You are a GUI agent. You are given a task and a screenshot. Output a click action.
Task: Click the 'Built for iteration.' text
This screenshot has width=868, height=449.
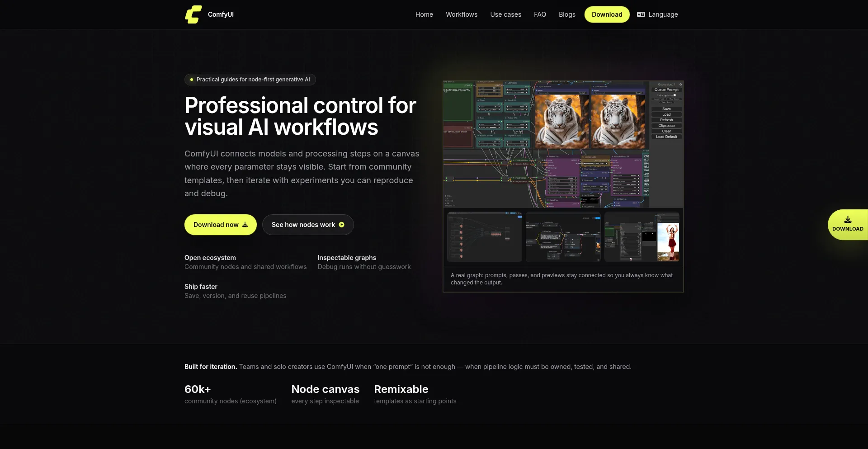click(211, 367)
